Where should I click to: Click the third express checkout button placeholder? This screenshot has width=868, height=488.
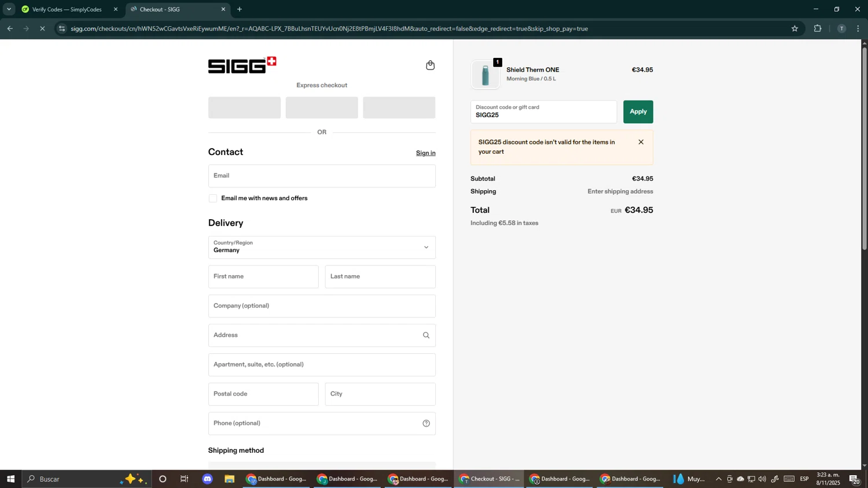(x=399, y=108)
